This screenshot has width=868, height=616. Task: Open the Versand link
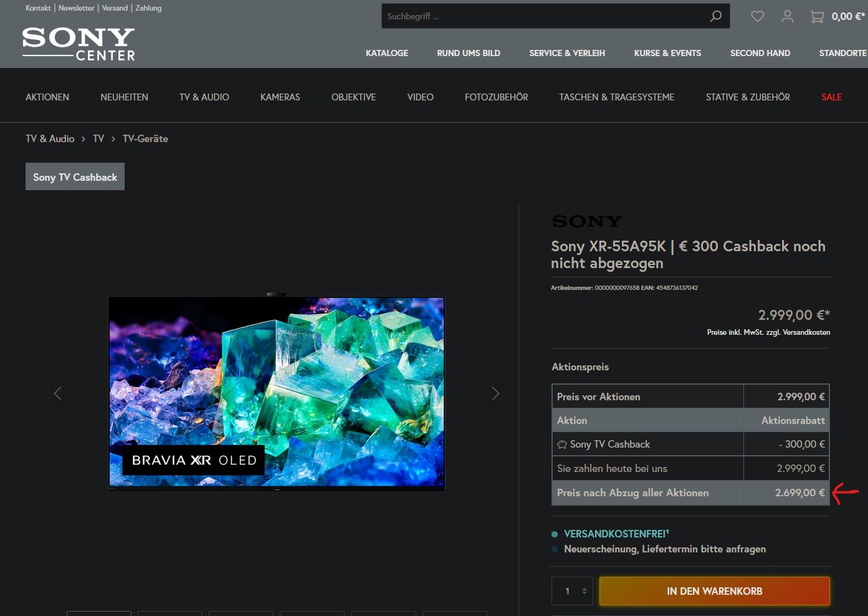coord(115,8)
